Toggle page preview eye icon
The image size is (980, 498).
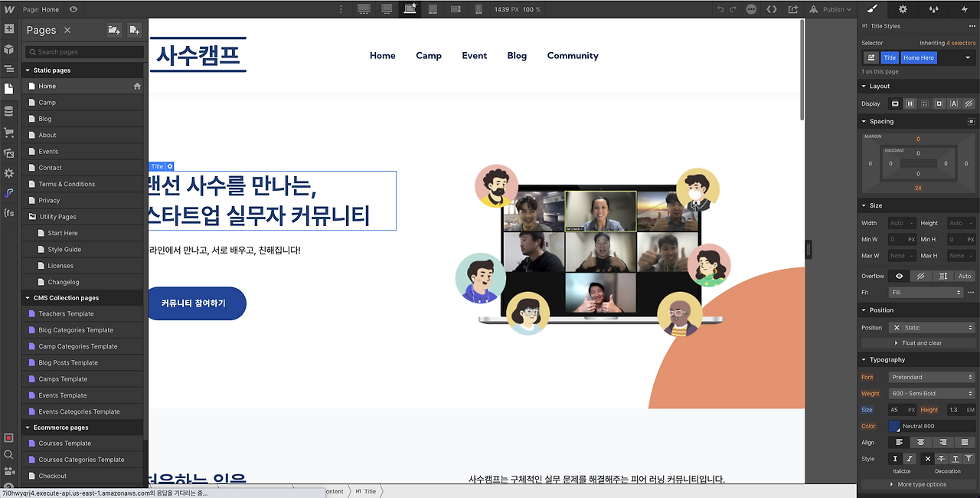(73, 9)
